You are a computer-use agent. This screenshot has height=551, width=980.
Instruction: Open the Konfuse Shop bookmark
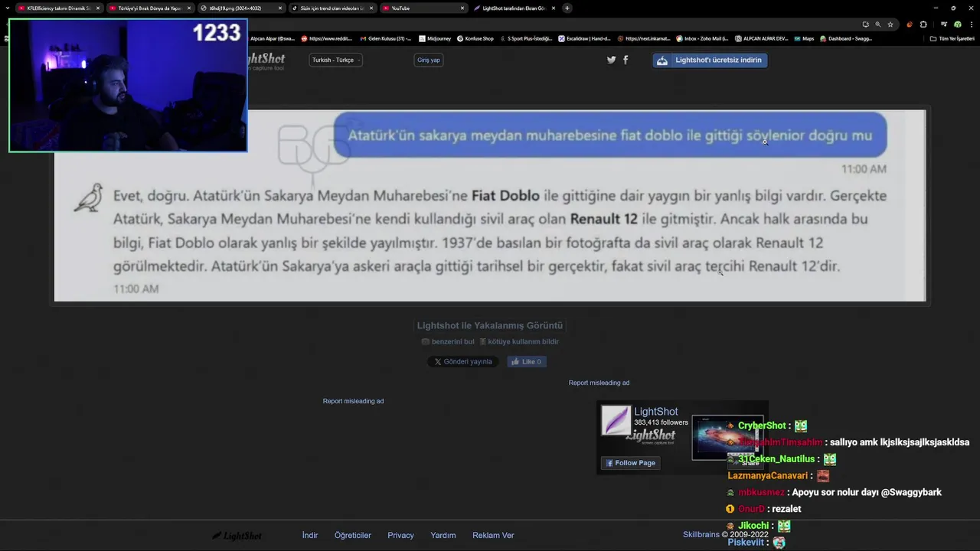click(475, 38)
